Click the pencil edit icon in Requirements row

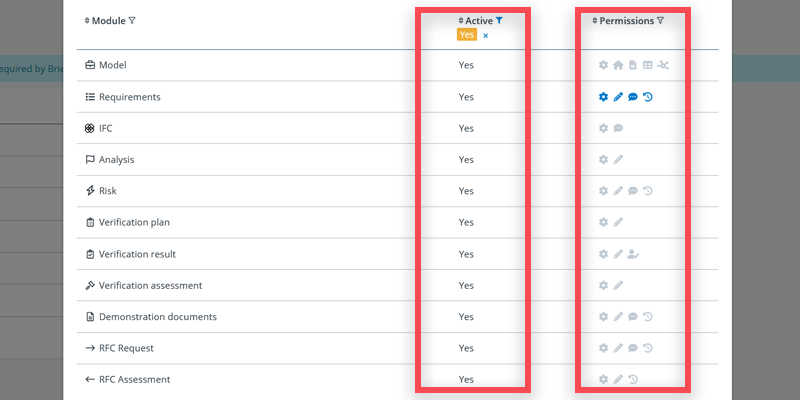[618, 97]
